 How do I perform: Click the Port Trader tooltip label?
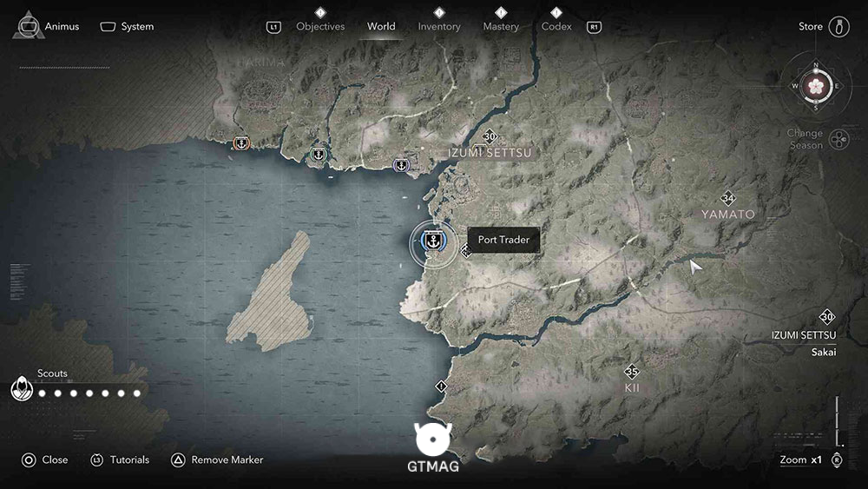pyautogui.click(x=503, y=240)
